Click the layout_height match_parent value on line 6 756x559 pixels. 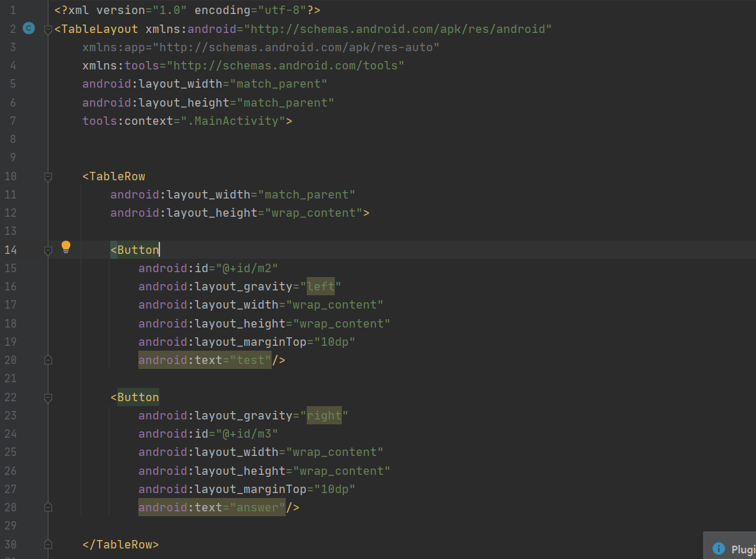pos(286,102)
